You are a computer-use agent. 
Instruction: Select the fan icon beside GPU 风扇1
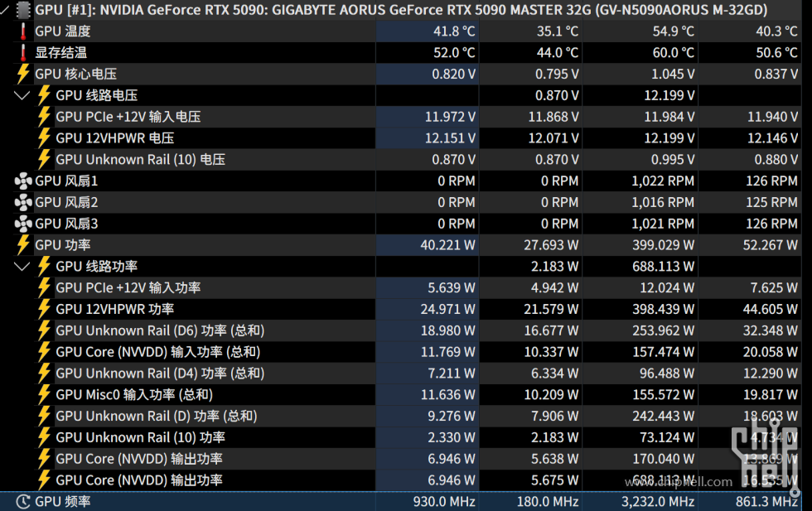tap(23, 181)
